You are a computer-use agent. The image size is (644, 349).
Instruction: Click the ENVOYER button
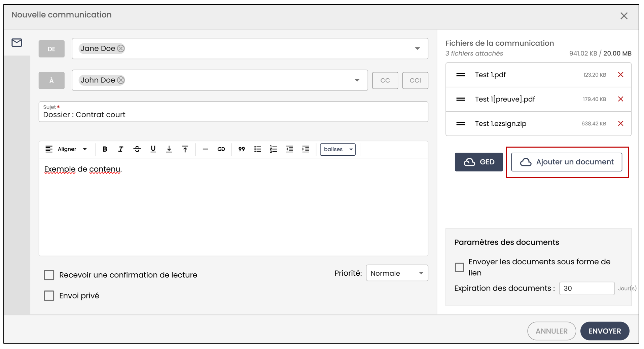[605, 331]
